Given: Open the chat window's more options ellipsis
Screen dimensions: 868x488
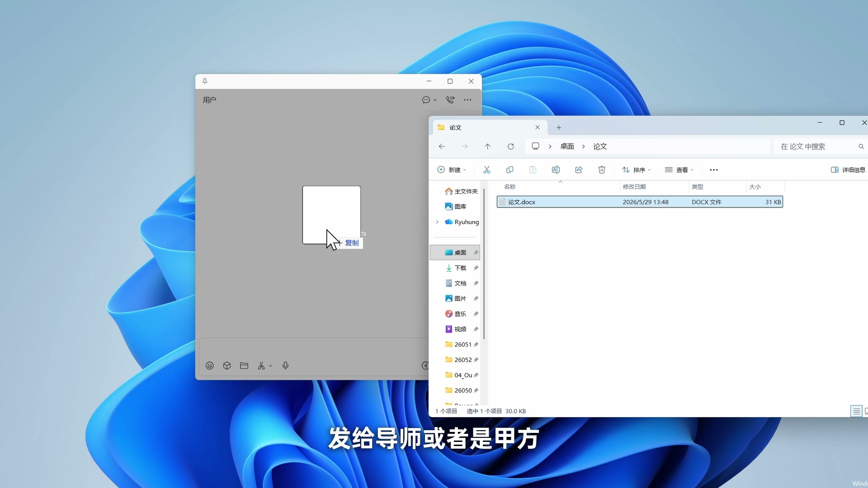Looking at the screenshot, I should point(467,100).
